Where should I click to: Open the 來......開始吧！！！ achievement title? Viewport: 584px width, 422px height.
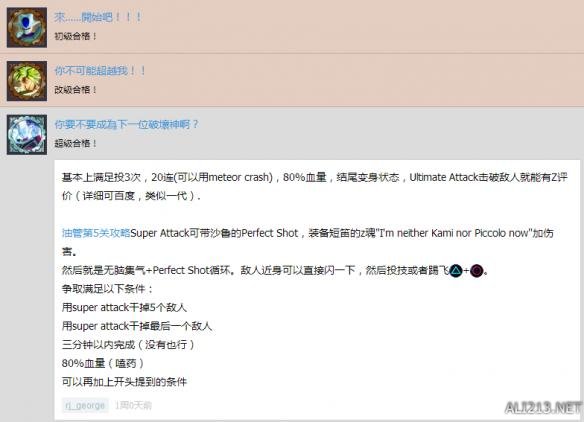pyautogui.click(x=98, y=17)
